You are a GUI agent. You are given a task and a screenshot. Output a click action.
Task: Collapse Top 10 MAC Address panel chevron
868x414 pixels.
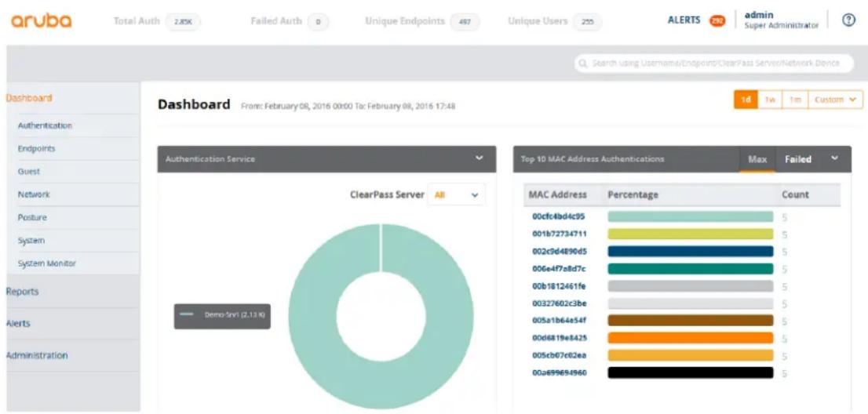click(834, 158)
